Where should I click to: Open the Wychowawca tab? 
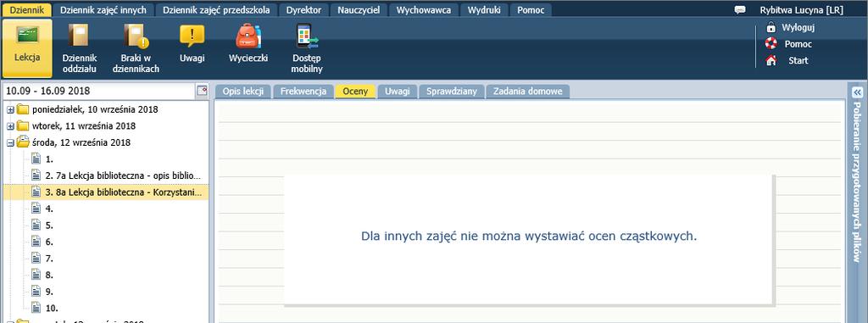point(424,10)
